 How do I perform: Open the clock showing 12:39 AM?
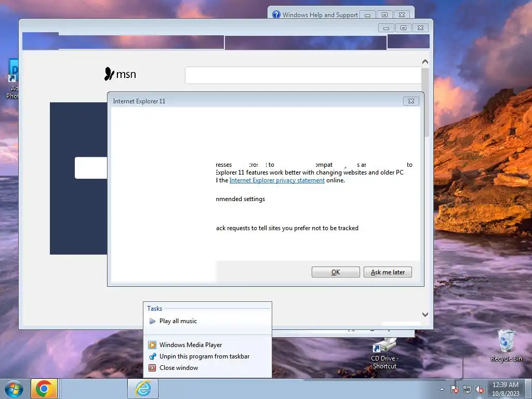(x=505, y=389)
